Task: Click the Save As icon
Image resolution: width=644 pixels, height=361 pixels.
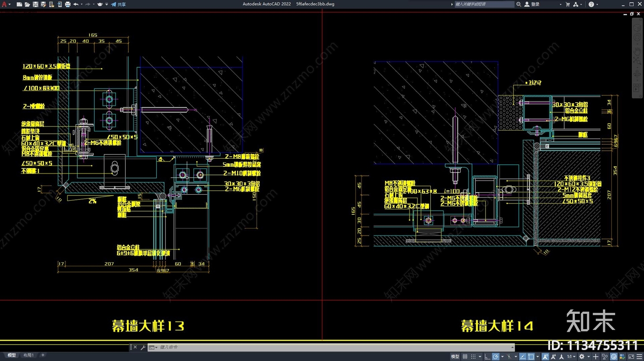Action: pos(43,4)
